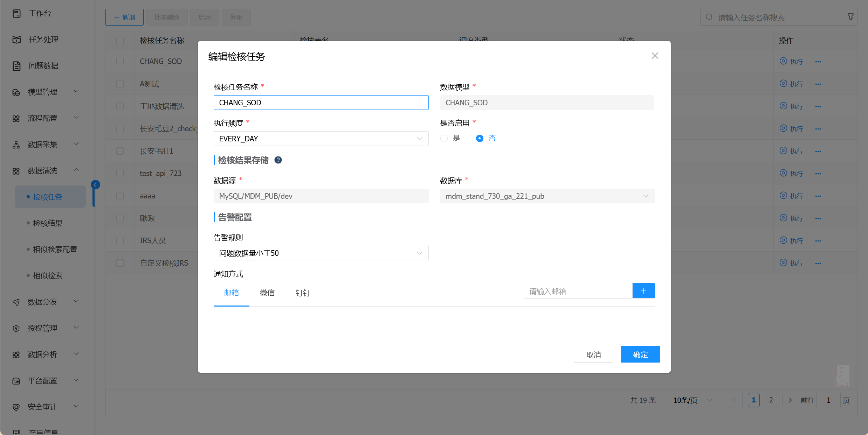Click the sidebar collapse arrow icon
The image size is (868, 435).
pyautogui.click(x=95, y=184)
